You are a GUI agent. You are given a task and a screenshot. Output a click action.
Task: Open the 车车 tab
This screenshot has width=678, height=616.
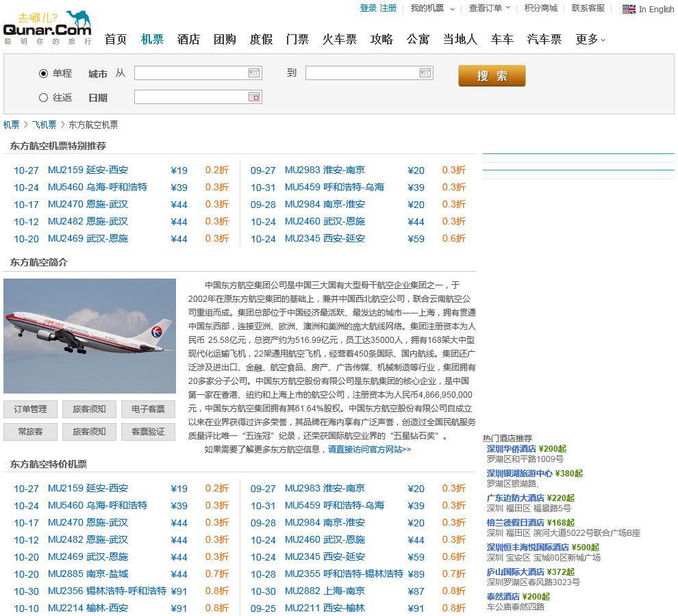click(x=502, y=39)
